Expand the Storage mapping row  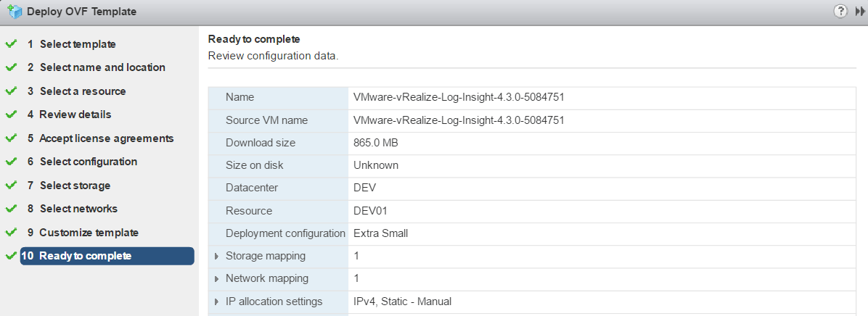pos(217,257)
